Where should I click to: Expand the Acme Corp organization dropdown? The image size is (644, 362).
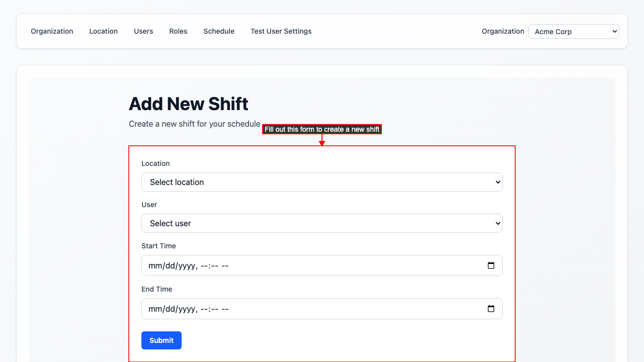pos(574,31)
